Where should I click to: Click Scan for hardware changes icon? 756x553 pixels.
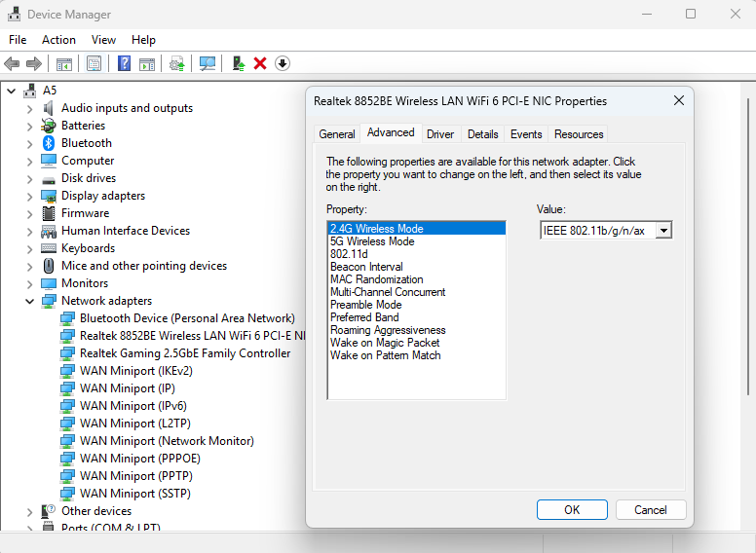coord(208,63)
